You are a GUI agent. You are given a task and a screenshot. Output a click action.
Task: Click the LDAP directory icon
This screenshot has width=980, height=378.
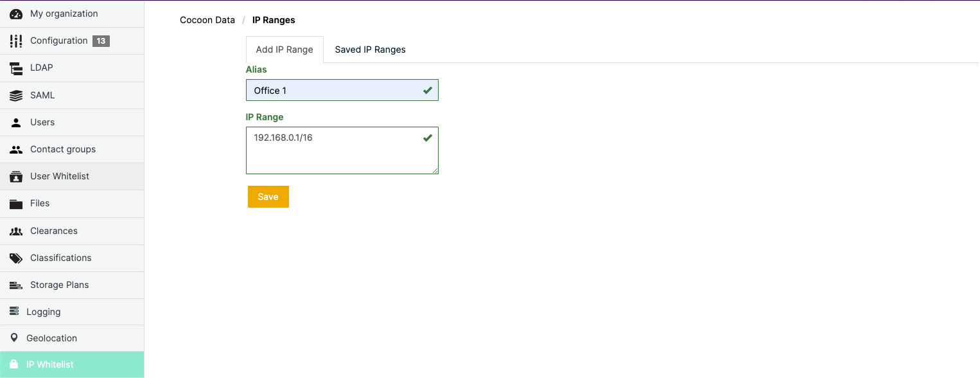pyautogui.click(x=16, y=68)
